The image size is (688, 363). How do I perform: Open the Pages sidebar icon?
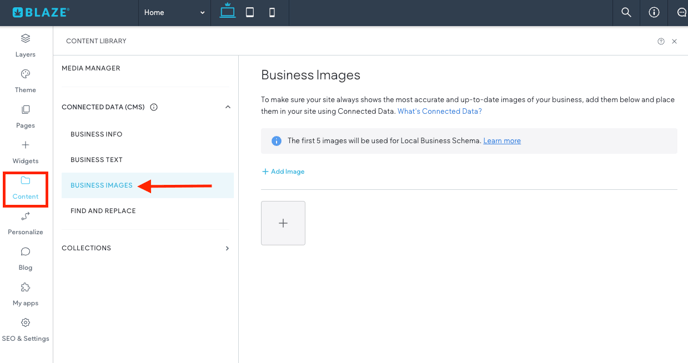[25, 109]
